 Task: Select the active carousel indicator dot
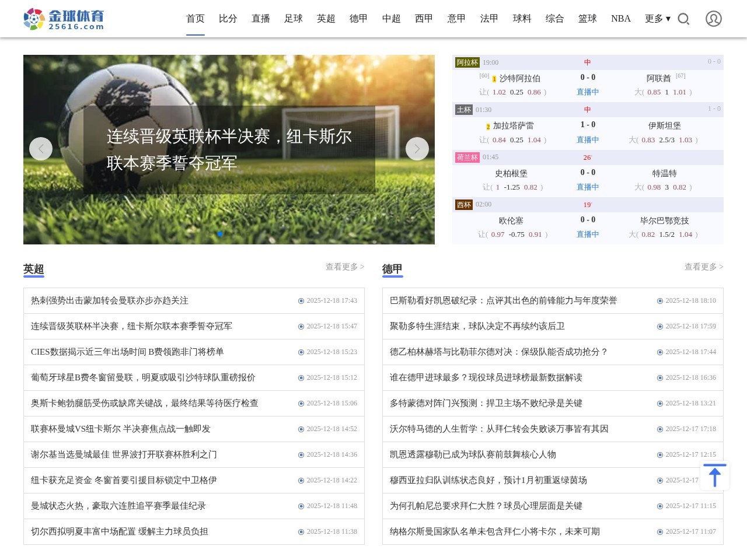click(x=220, y=234)
